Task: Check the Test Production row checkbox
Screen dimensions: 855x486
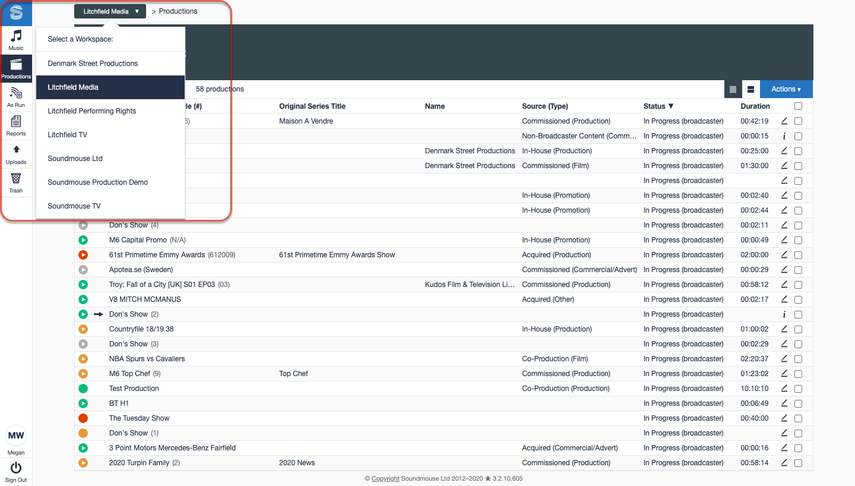Action: pyautogui.click(x=798, y=388)
